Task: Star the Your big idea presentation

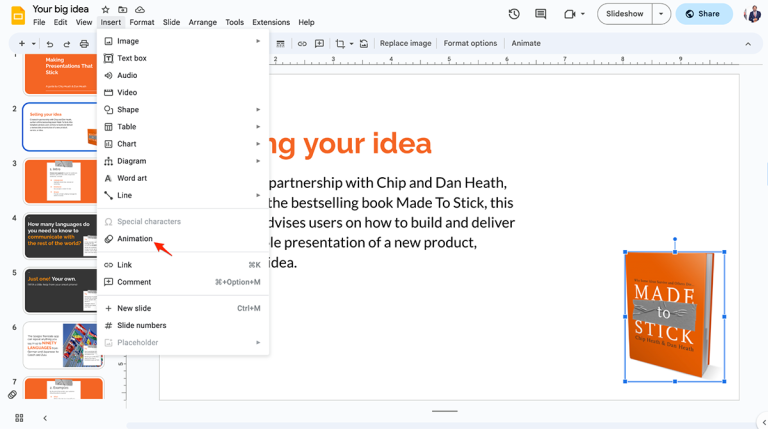Action: coord(105,10)
